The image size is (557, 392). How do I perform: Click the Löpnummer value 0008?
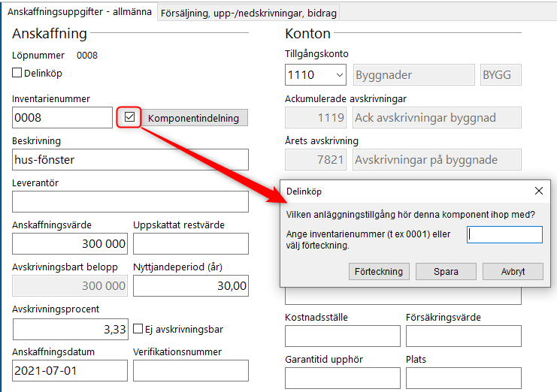tap(87, 56)
